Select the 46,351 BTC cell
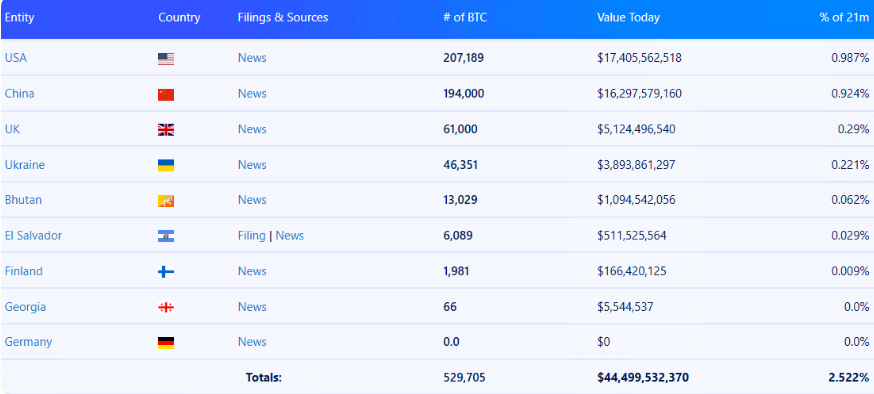The height and width of the screenshot is (394, 874). [x=460, y=164]
